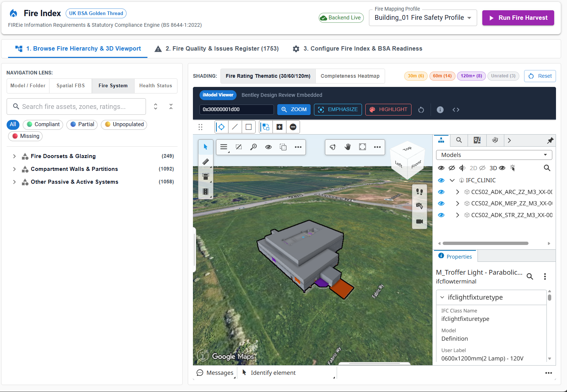Expand Compartment Walls & Partitions group
The image size is (567, 392).
[x=14, y=169]
